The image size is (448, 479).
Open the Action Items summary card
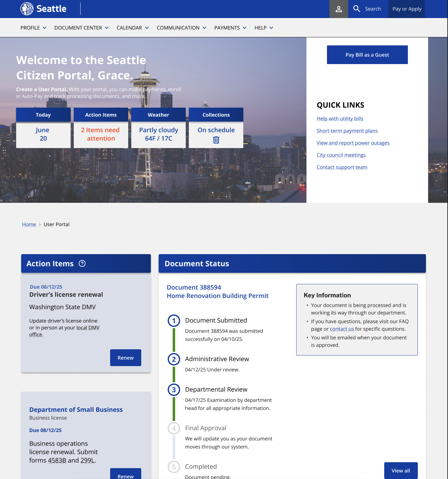tap(101, 128)
